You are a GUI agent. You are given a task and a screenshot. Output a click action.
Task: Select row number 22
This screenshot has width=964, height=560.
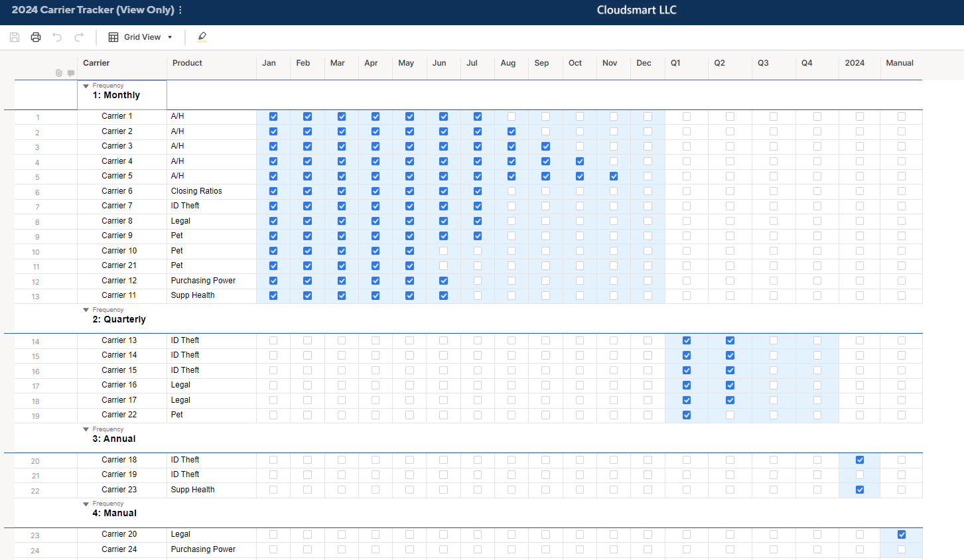[36, 491]
